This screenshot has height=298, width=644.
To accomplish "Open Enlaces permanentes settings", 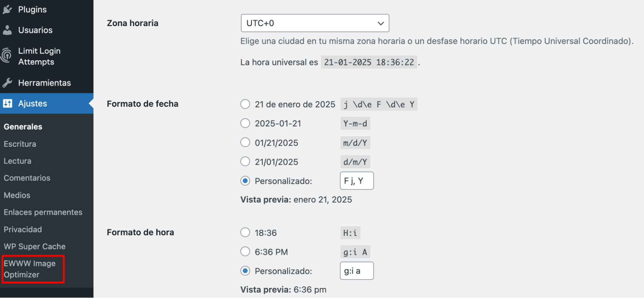I will coord(43,212).
